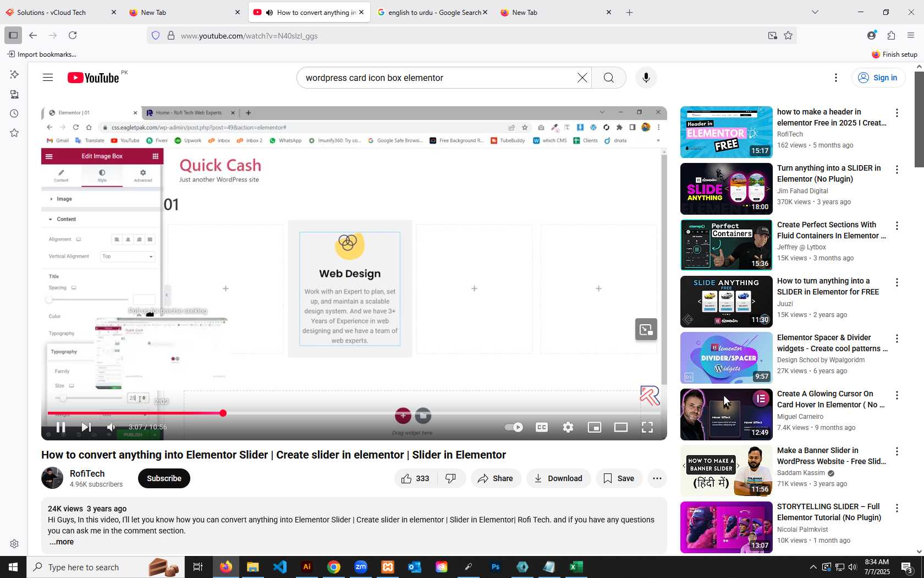Open options for 'Create A Glowing Cursor' video

(x=897, y=395)
